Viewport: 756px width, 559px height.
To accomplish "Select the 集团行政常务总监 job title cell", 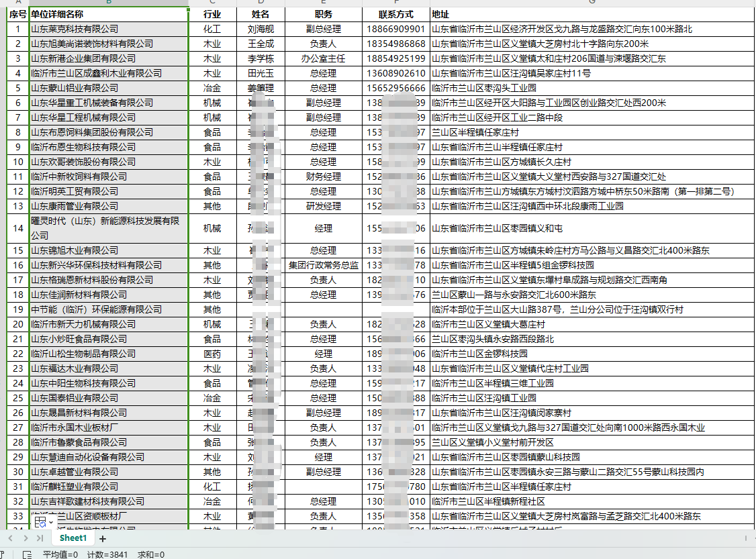I will tap(324, 265).
